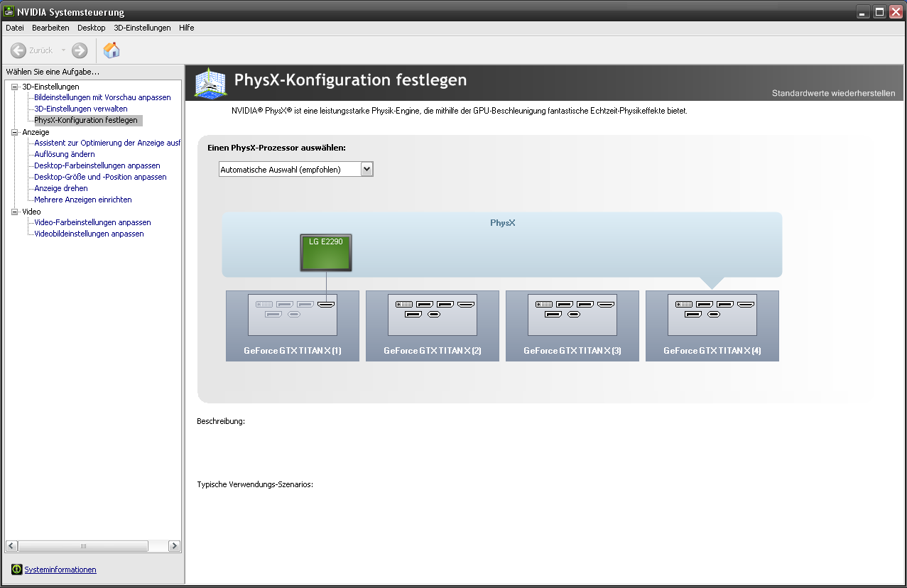Collapse the 3D-Einstellungen tree node
The width and height of the screenshot is (907, 588).
tap(15, 87)
